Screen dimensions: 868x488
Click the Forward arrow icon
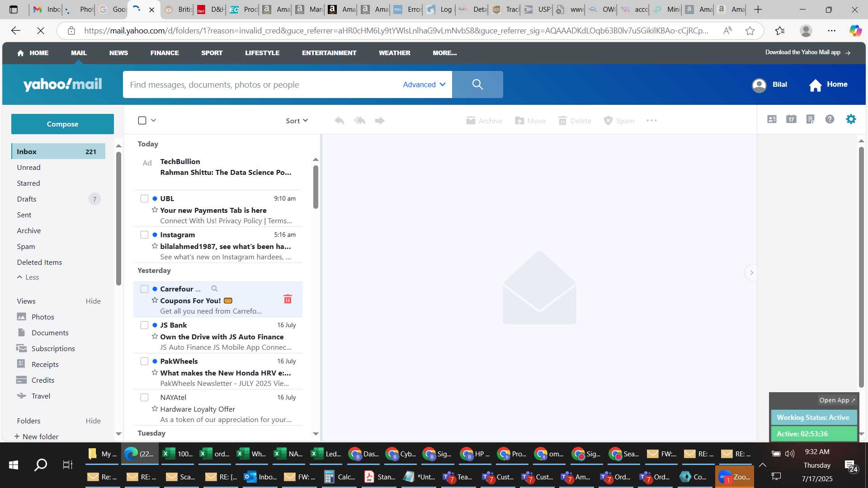(380, 121)
